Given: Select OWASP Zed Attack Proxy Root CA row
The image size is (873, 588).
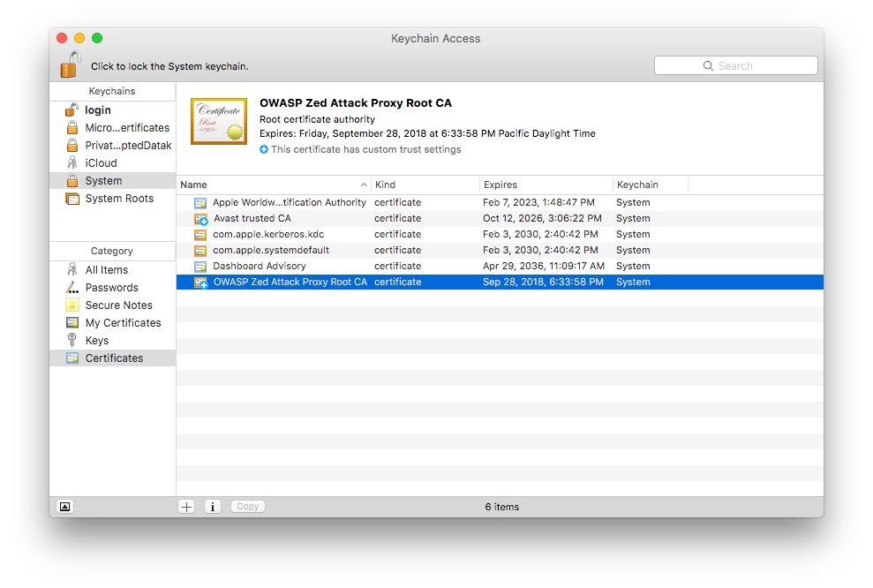Looking at the screenshot, I should (500, 282).
